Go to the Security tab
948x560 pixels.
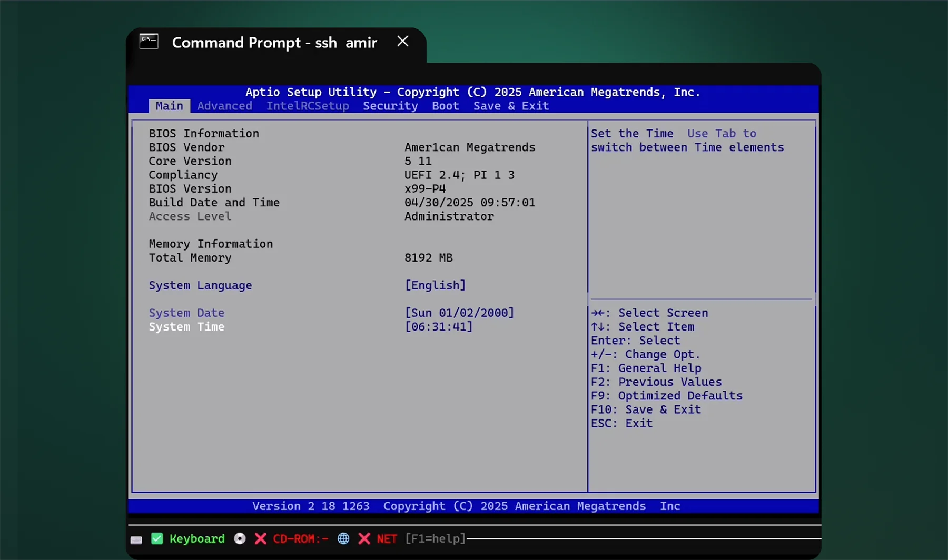[390, 106]
